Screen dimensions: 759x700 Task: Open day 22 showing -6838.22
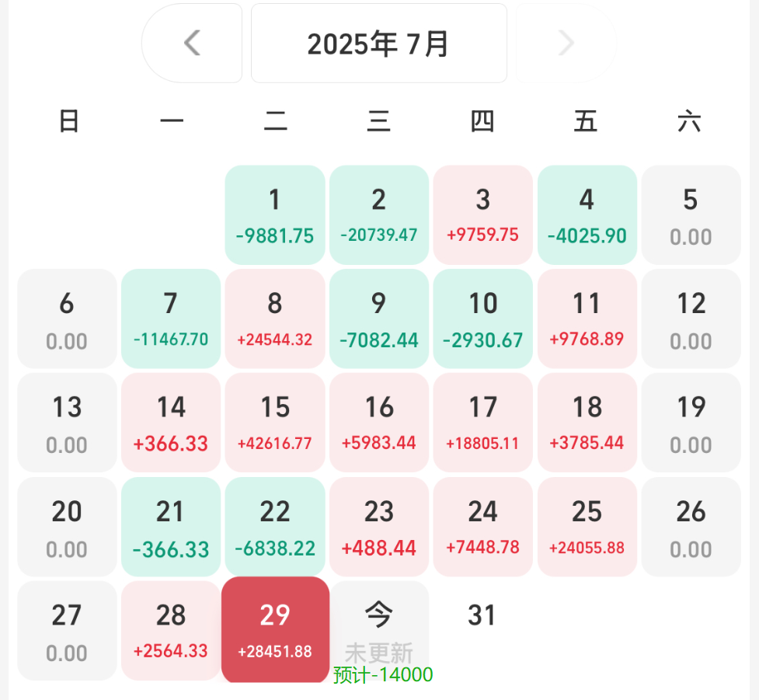275,527
